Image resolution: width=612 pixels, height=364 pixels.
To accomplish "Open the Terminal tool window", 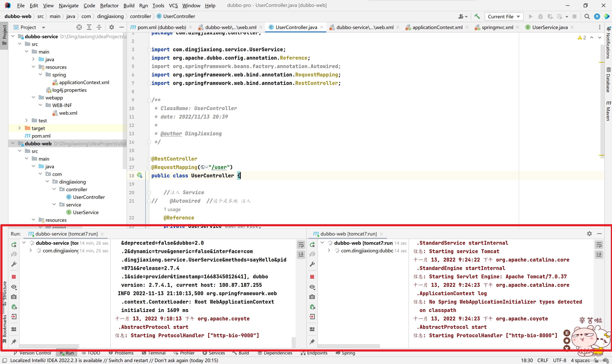I will click(x=154, y=353).
